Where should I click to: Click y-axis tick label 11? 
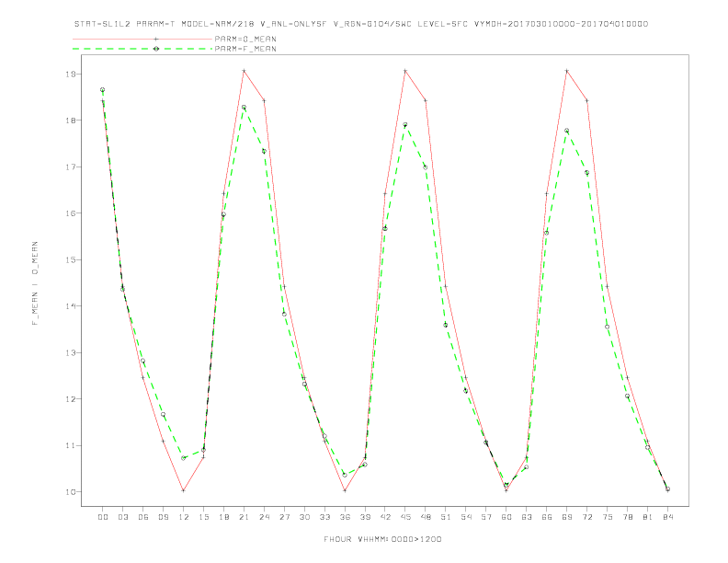(x=71, y=445)
